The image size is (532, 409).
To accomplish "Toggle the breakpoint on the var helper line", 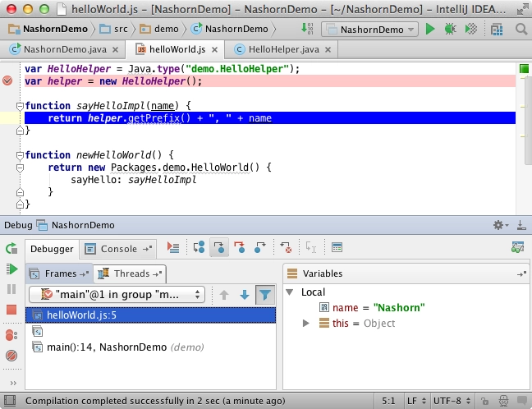I will (7, 80).
